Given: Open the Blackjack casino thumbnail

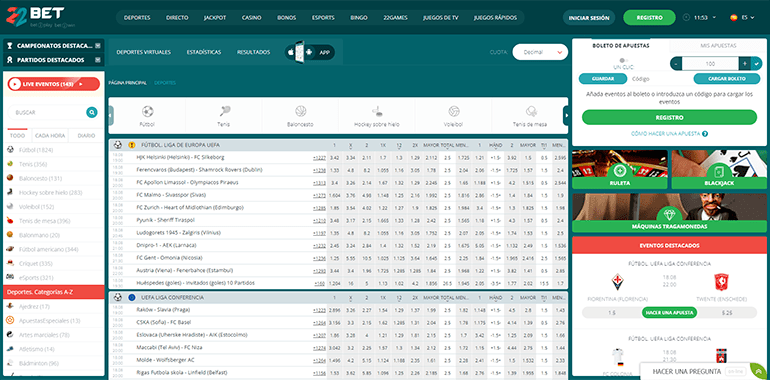Looking at the screenshot, I should [719, 169].
